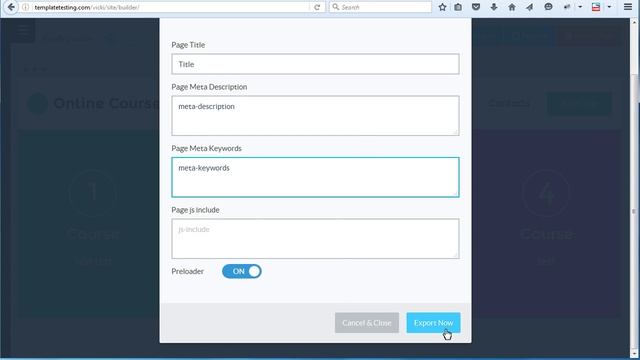Click the dark extension icon after the smiley
The height and width of the screenshot is (360, 640).
point(567,7)
